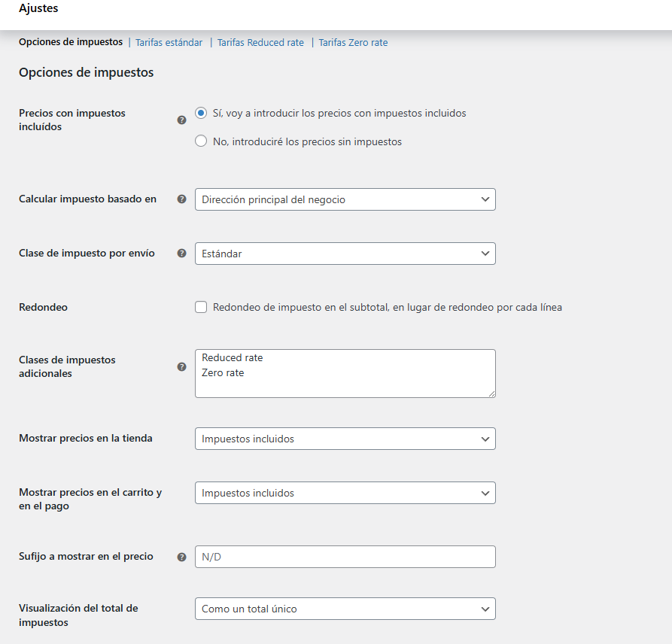Open the Tarifas Zero rate link
Viewport: 672px width, 644px height.
(353, 43)
